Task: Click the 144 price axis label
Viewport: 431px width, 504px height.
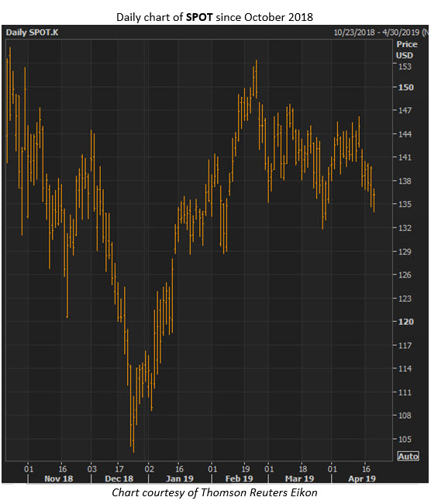Action: coord(405,134)
